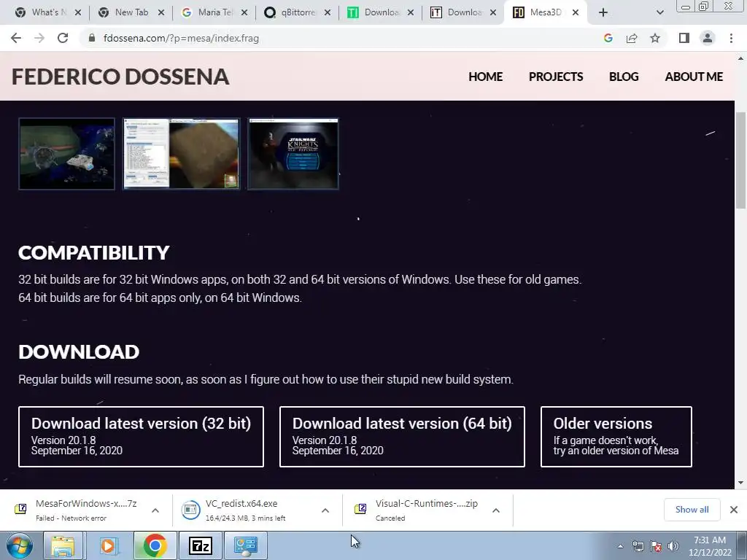Bookmark this page with the star icon
The width and height of the screenshot is (747, 560).
[x=655, y=38]
